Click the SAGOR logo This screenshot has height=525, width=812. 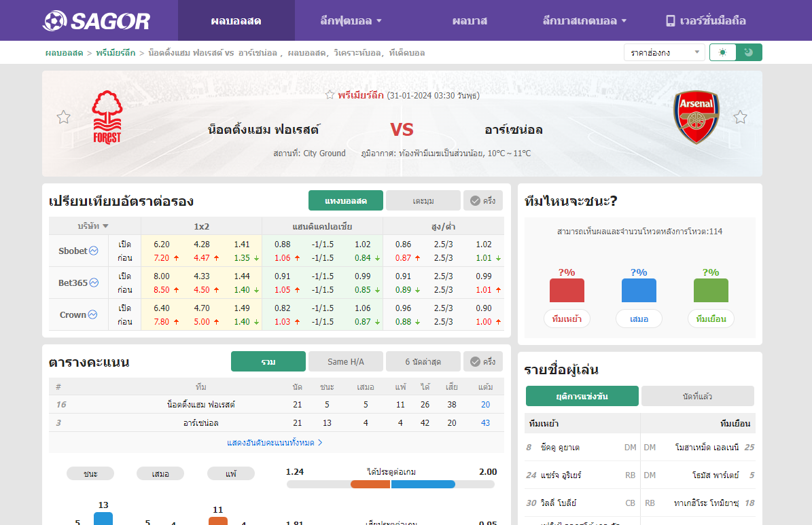tap(96, 20)
